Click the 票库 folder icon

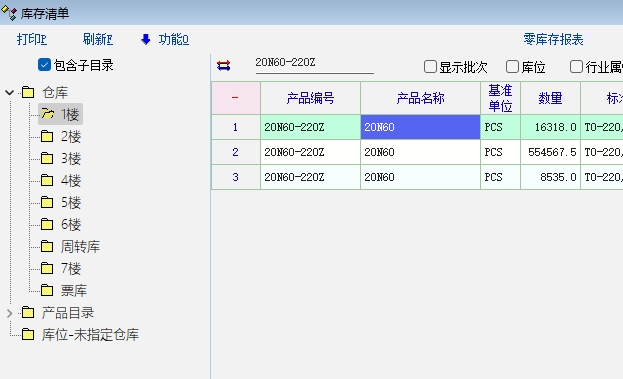tap(47, 290)
